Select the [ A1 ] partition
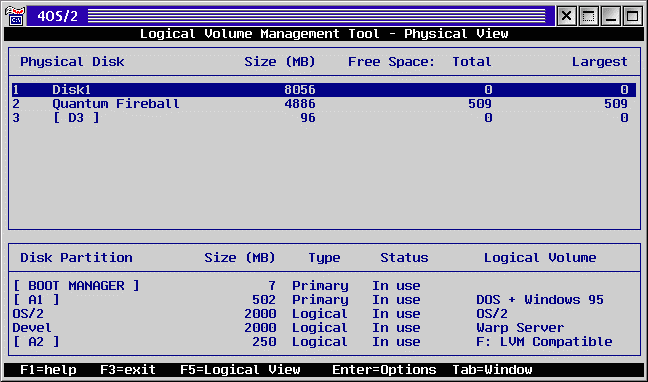Viewport: 648px width, 382px height. 36,300
